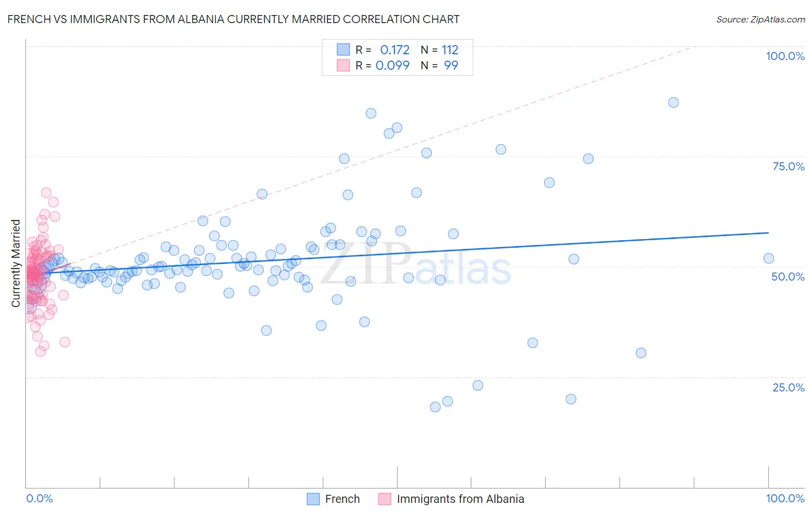Click the Immigrants from Albania pink swatch
The image size is (812, 515).
[x=385, y=499]
